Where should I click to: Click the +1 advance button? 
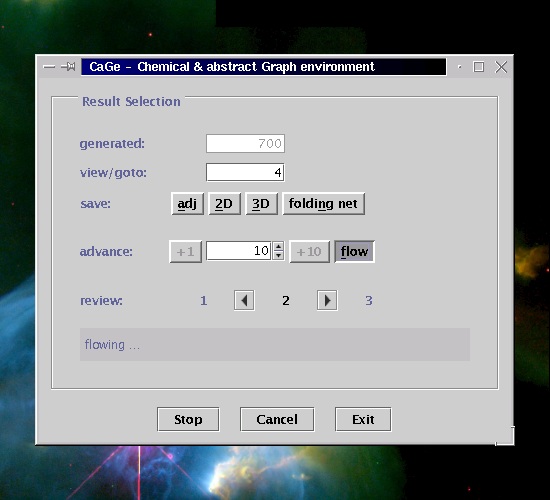[185, 251]
